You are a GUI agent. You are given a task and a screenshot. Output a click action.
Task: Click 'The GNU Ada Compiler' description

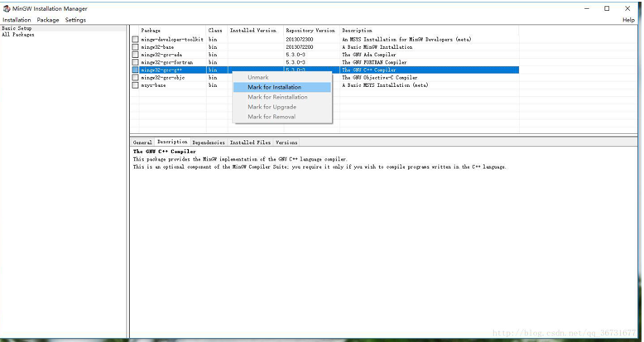tap(369, 55)
